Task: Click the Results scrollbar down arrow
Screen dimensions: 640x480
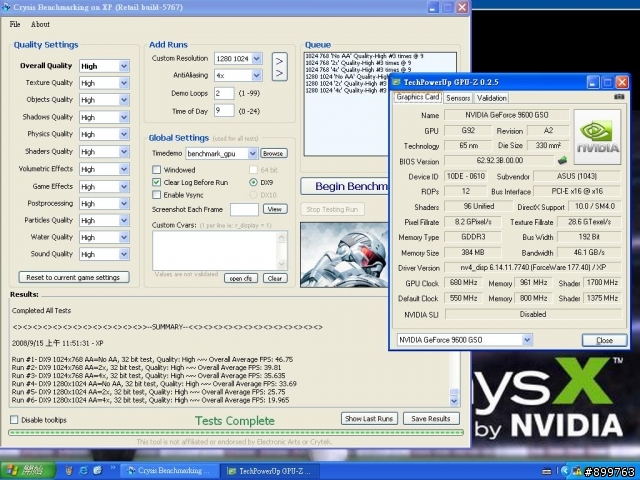Action: (454, 402)
